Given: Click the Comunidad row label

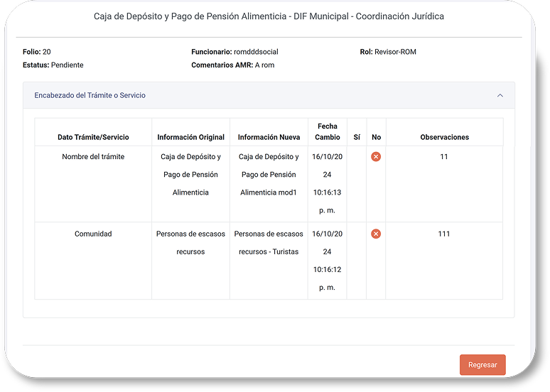Looking at the screenshot, I should [93, 234].
